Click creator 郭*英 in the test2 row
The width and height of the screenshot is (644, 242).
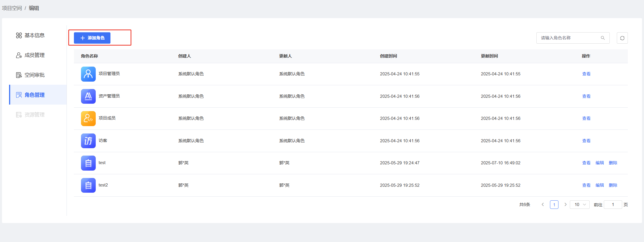tap(183, 185)
